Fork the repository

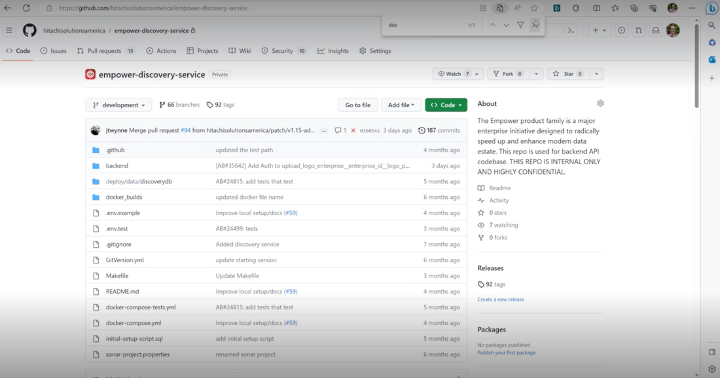(507, 74)
